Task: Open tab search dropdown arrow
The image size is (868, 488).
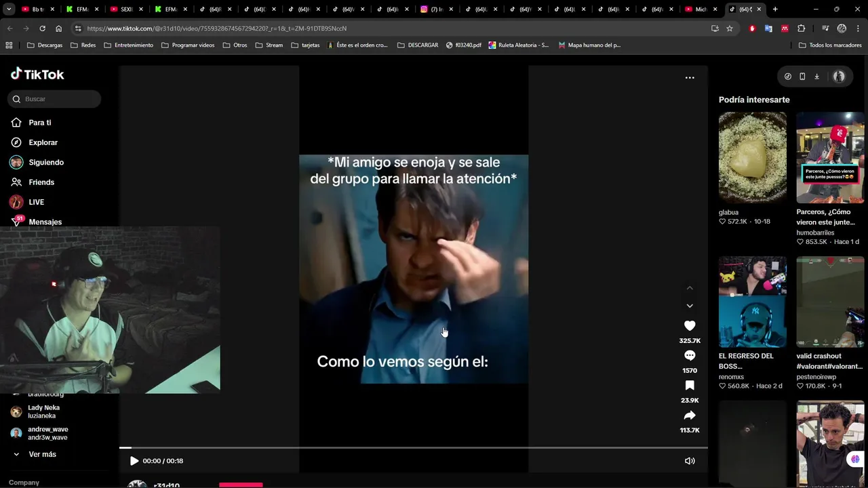Action: point(9,9)
